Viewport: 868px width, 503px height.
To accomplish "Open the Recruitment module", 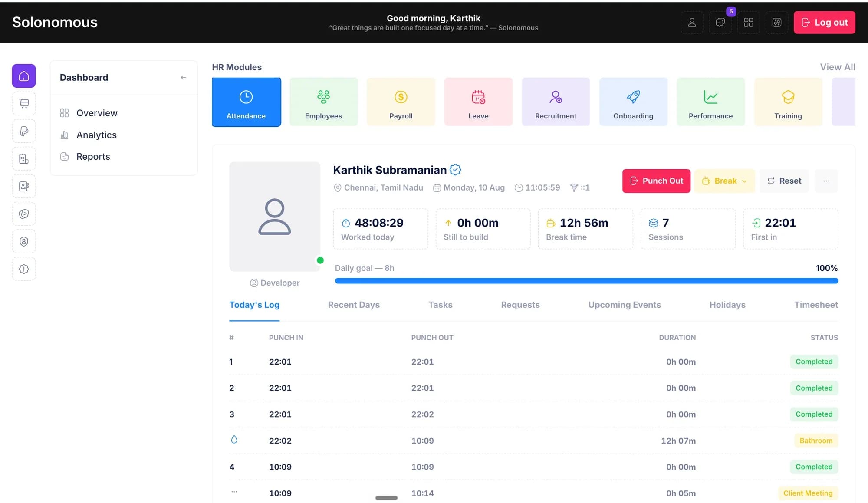I will [556, 102].
